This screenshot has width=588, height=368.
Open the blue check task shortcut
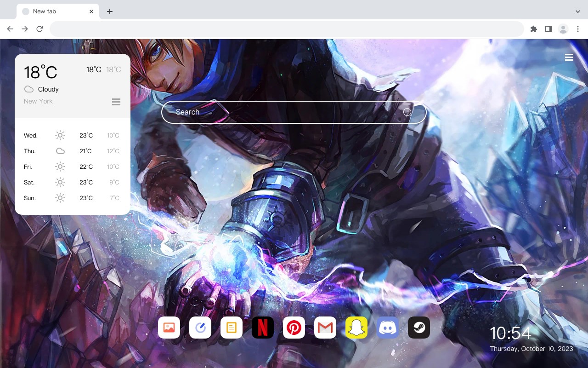point(200,328)
